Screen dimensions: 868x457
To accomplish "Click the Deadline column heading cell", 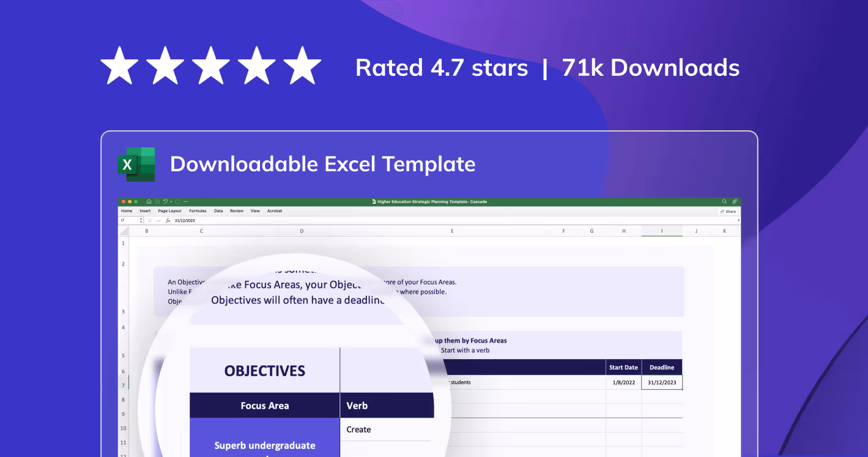I will click(x=662, y=367).
